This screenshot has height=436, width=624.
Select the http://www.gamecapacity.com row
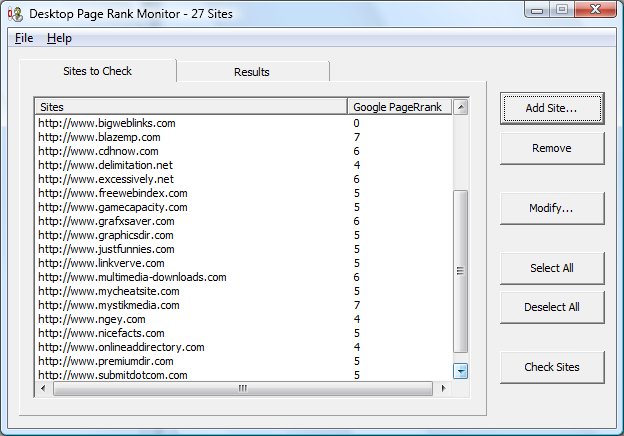point(244,207)
